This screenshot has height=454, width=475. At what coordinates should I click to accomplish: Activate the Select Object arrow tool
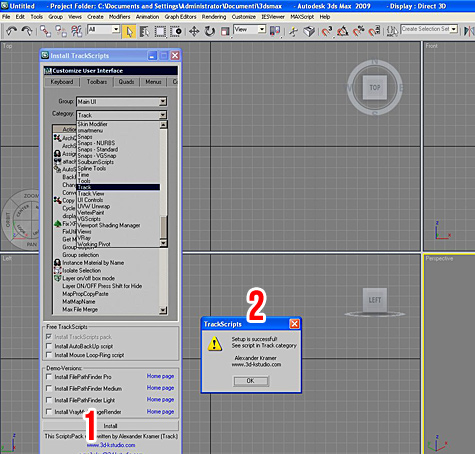point(129,31)
